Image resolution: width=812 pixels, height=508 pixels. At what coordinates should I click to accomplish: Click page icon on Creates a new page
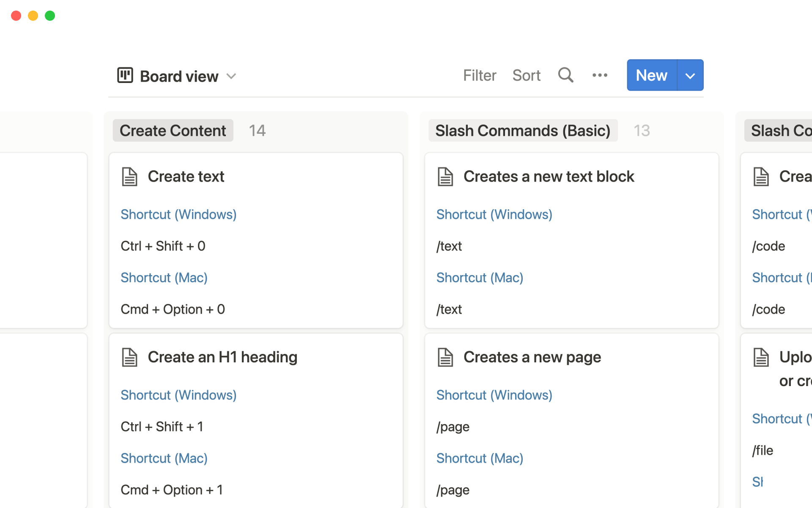(x=445, y=357)
